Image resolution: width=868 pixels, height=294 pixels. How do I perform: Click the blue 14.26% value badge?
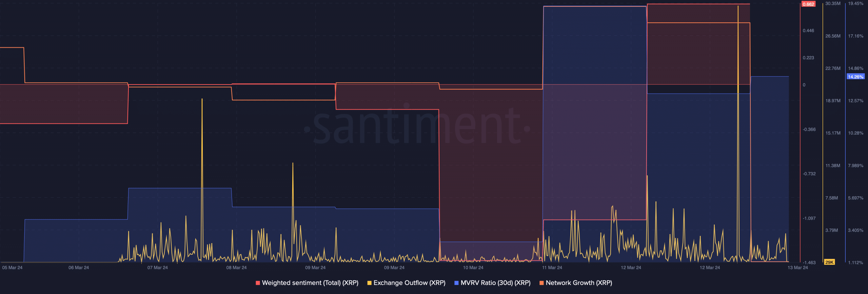pos(855,77)
